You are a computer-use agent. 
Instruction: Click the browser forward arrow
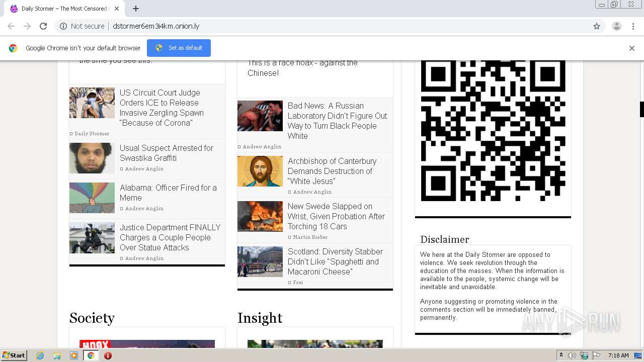point(27,26)
